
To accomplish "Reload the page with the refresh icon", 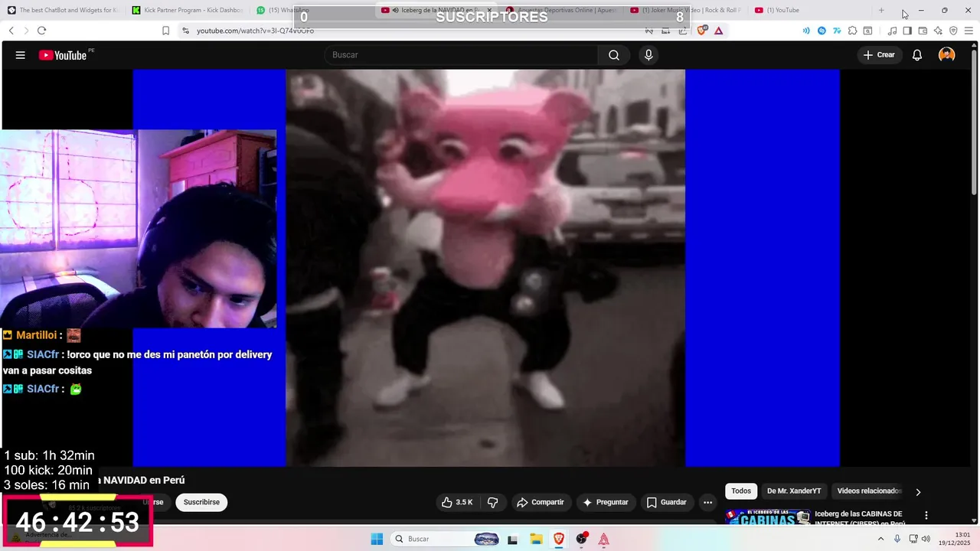I will coord(41,31).
